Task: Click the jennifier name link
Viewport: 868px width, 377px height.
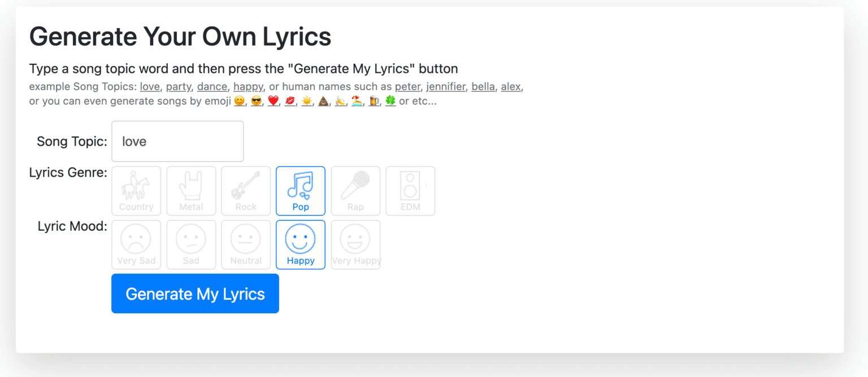Action: point(446,86)
